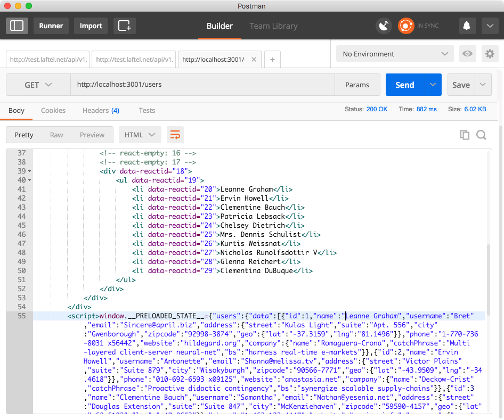Click the 6.02 KB size value
This screenshot has height=420, width=504.
coord(475,109)
